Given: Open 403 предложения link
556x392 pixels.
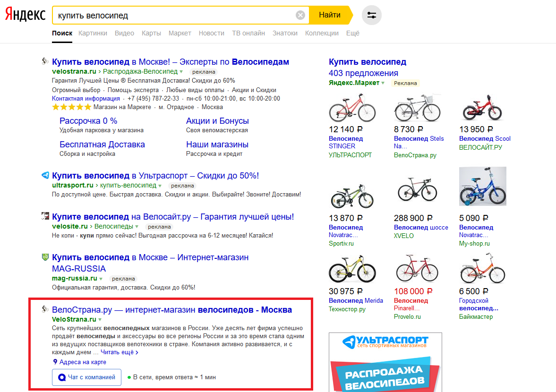Looking at the screenshot, I should [363, 73].
